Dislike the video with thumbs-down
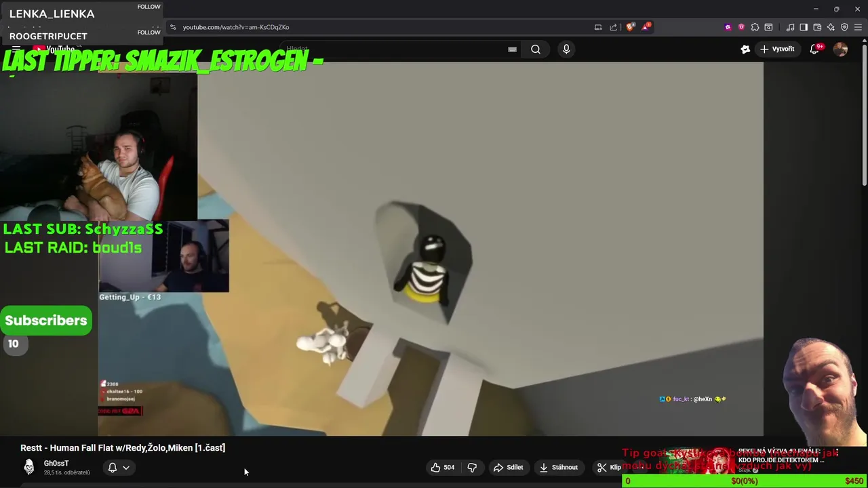The height and width of the screenshot is (488, 868). (472, 467)
